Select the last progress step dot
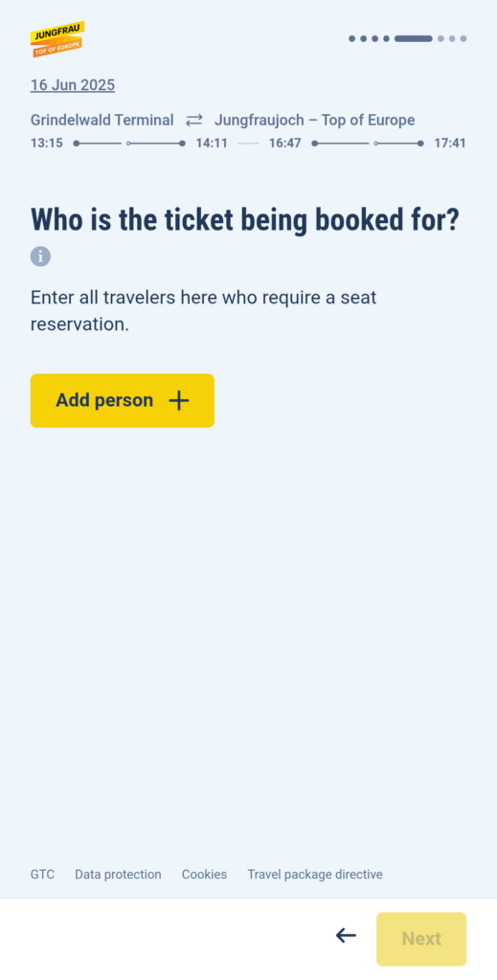This screenshot has height=980, width=497. [463, 38]
